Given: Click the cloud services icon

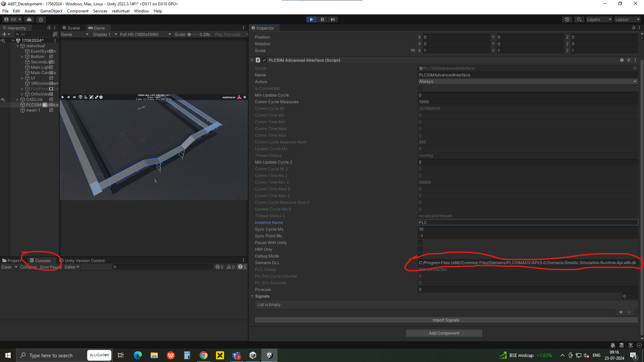Looking at the screenshot, I should click(29, 19).
